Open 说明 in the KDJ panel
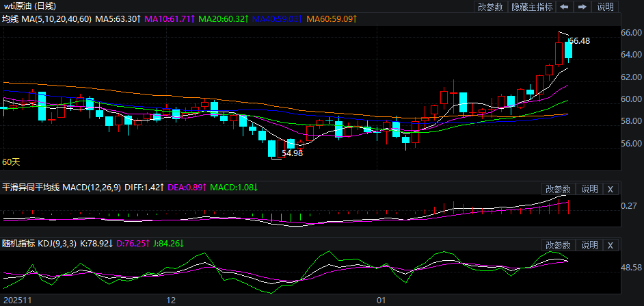 (x=589, y=245)
